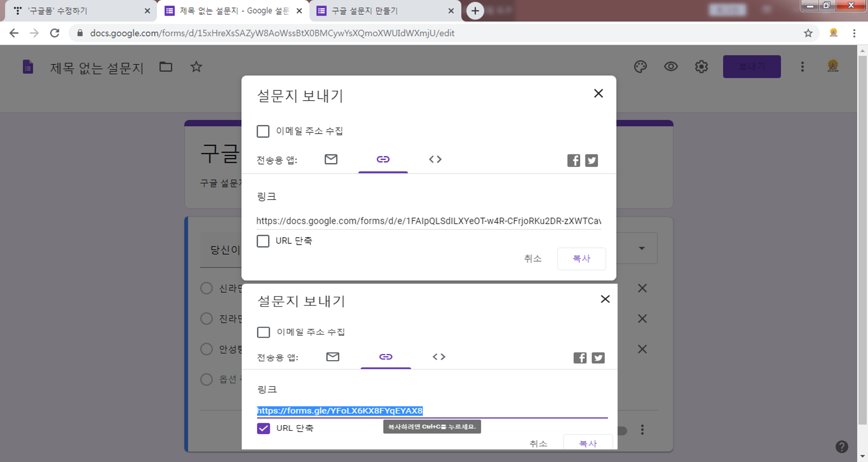868x462 pixels.
Task: Open the Chrome three-dot menu
Action: point(854,33)
